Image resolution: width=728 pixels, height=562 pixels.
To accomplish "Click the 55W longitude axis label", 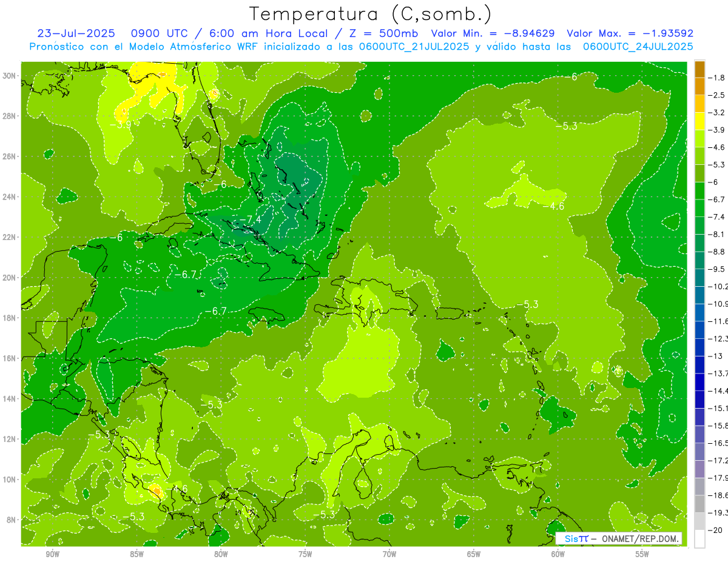I will (x=642, y=554).
